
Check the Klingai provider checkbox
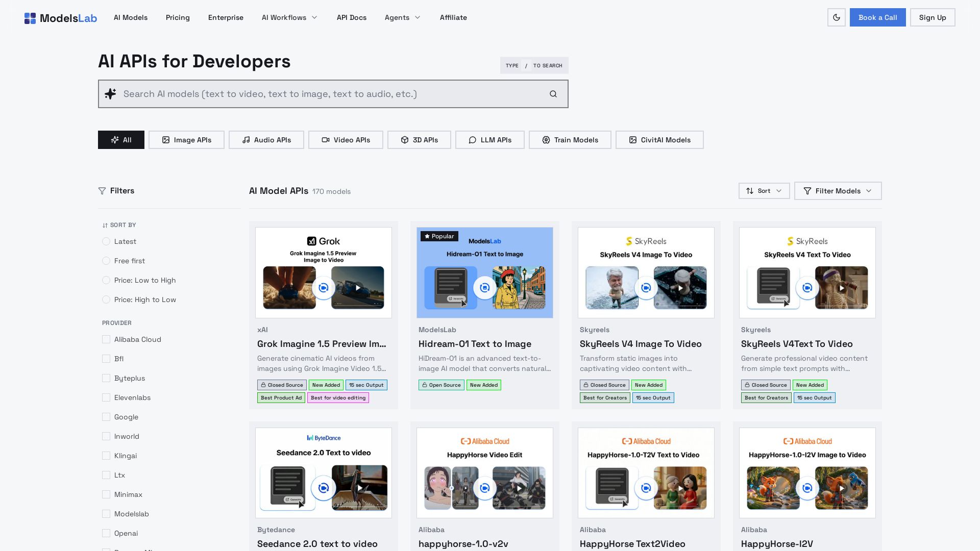click(x=106, y=456)
